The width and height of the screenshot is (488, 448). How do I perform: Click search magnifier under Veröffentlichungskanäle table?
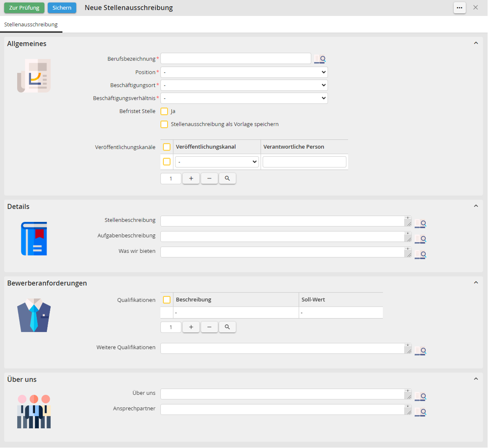(227, 178)
